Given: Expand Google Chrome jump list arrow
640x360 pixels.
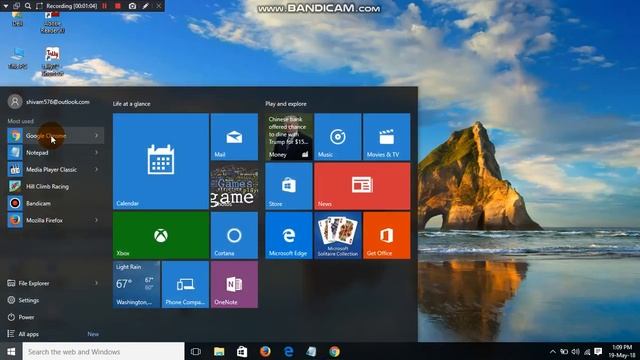Looking at the screenshot, I should pos(97,136).
